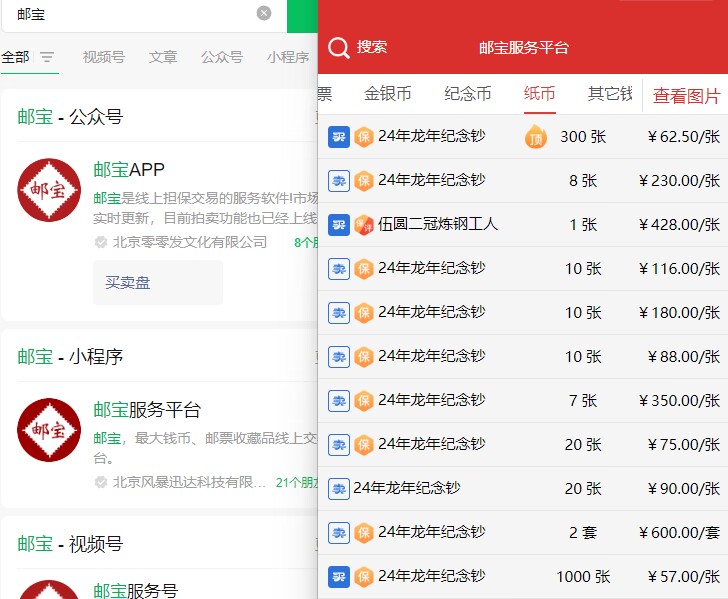The width and height of the screenshot is (728, 599).
Task: Click the price ¥600.00/套
Action: 679,533
